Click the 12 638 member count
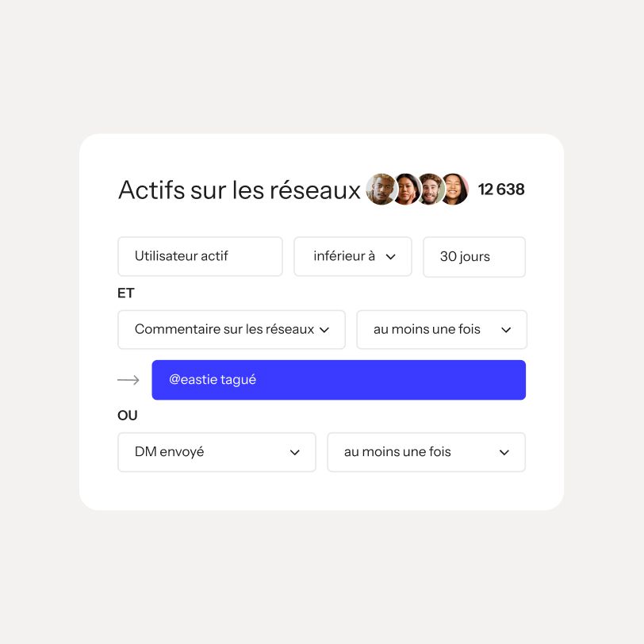 [x=501, y=190]
